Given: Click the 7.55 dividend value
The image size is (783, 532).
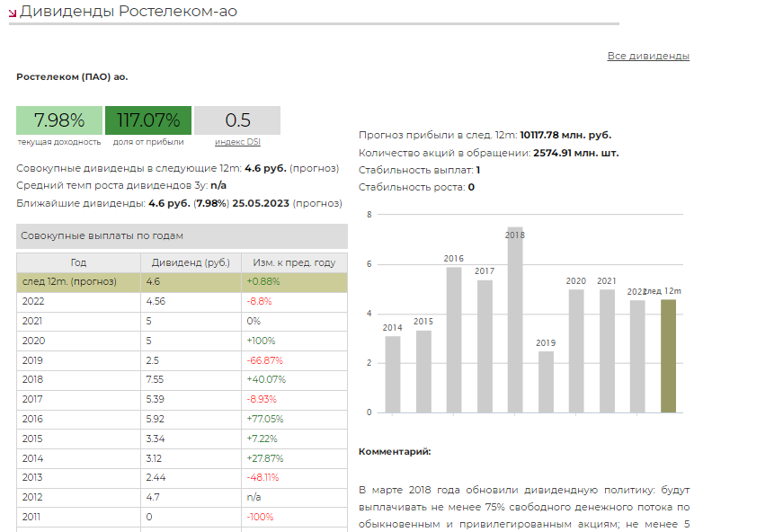Looking at the screenshot, I should pyautogui.click(x=155, y=380).
